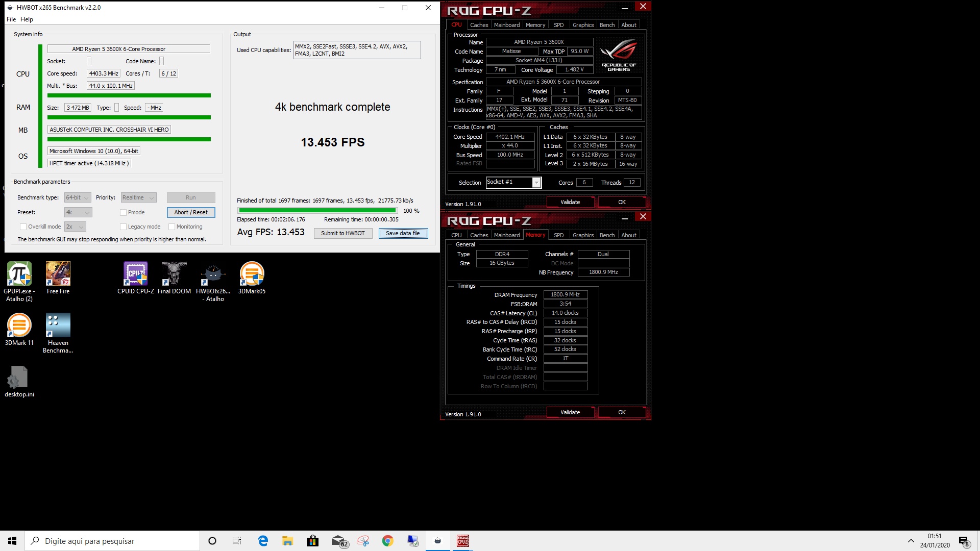Open the notification center icon
Screen dimensions: 980x551
tap(964, 541)
